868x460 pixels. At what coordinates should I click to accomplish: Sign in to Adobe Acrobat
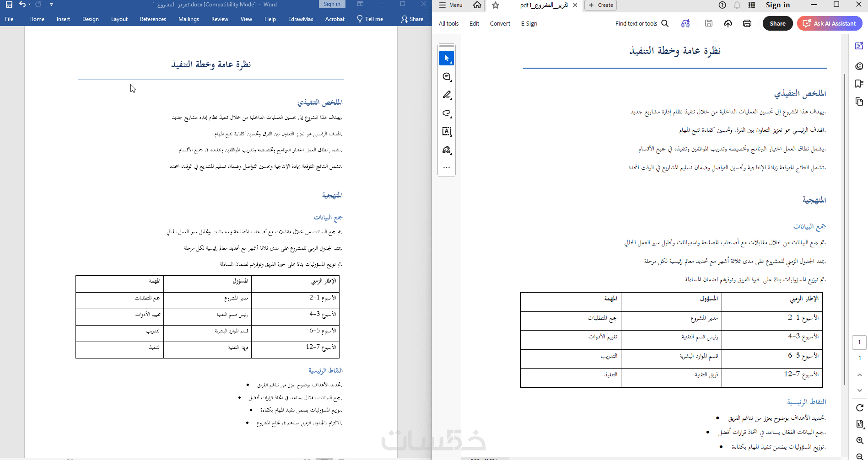click(x=778, y=5)
